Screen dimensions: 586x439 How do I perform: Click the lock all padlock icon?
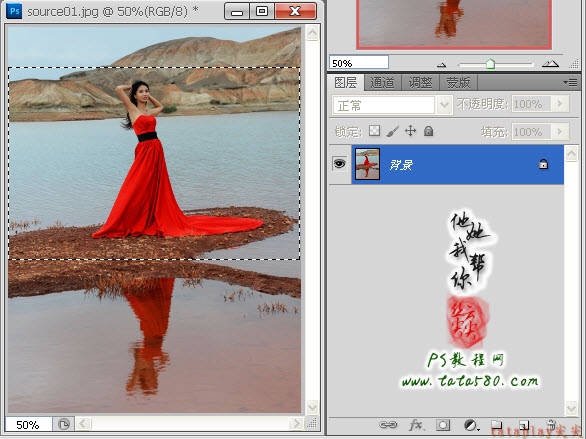(428, 131)
